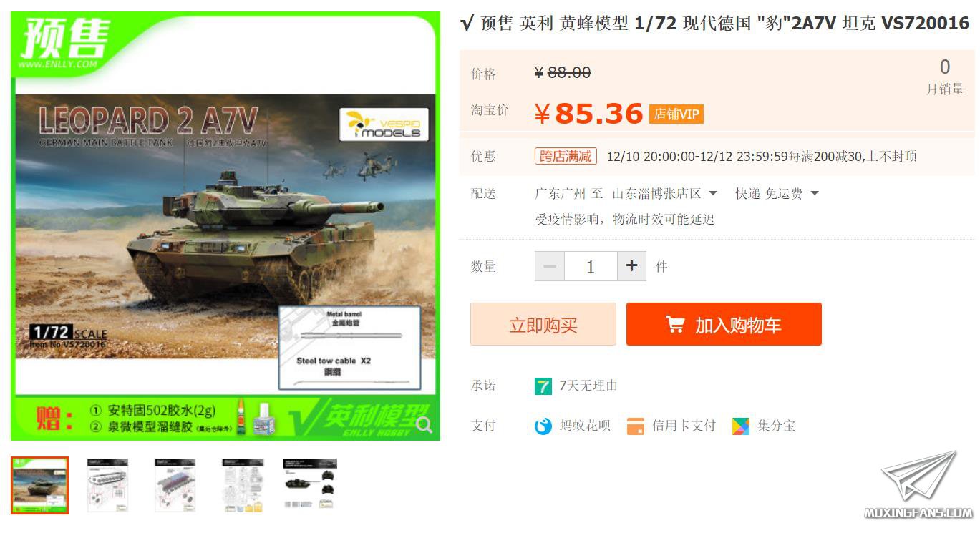Click the magnifier zoom icon on product image
The height and width of the screenshot is (538, 980).
pyautogui.click(x=424, y=425)
